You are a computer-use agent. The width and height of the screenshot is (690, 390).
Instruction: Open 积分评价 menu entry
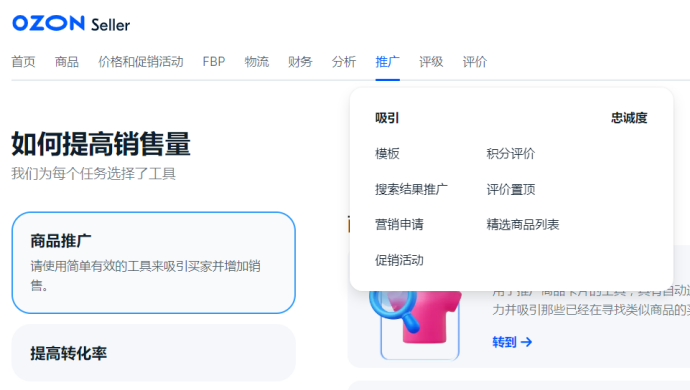click(x=510, y=154)
